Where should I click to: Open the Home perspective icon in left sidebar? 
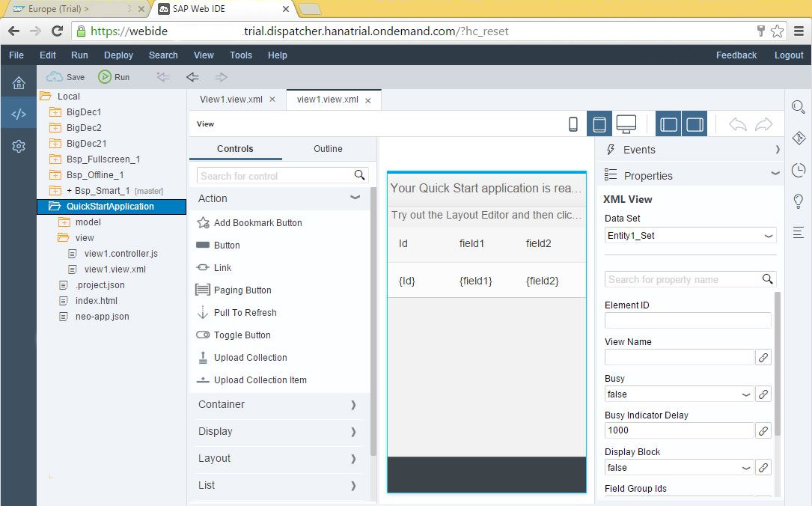point(19,83)
